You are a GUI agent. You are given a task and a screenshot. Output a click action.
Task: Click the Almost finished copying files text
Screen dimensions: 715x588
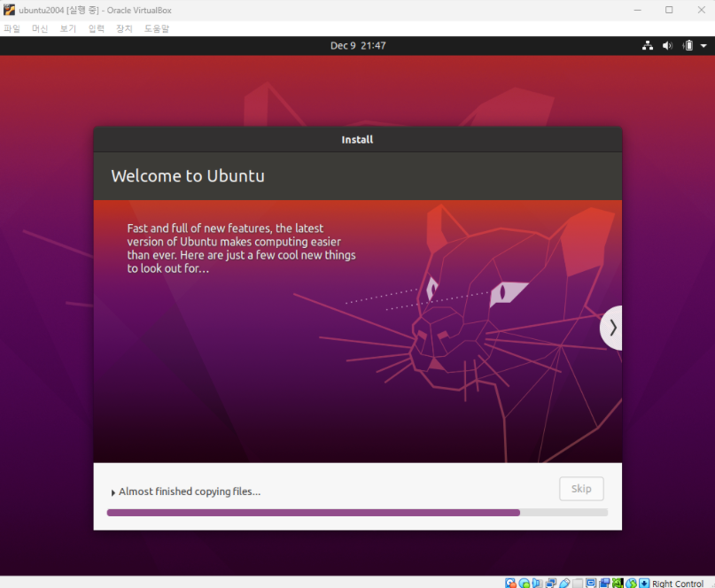[190, 491]
